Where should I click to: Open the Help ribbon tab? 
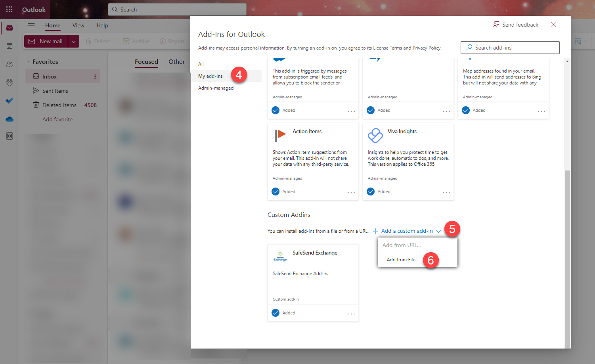coord(102,25)
